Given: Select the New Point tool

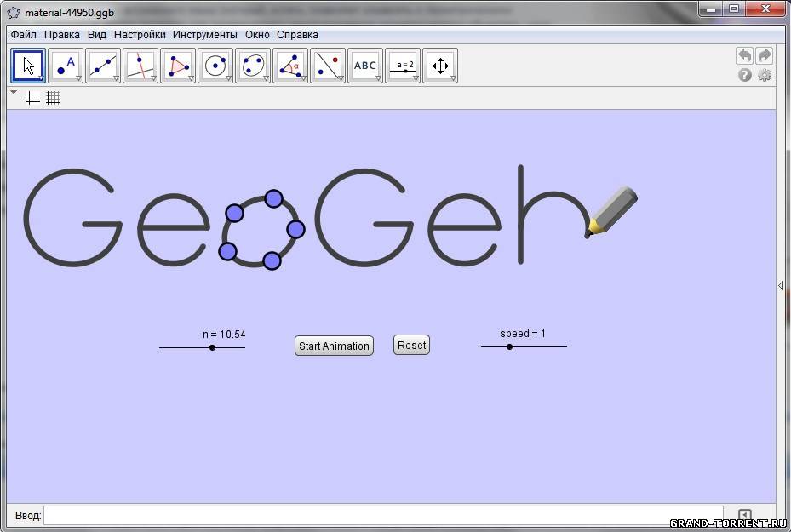Looking at the screenshot, I should tap(66, 66).
